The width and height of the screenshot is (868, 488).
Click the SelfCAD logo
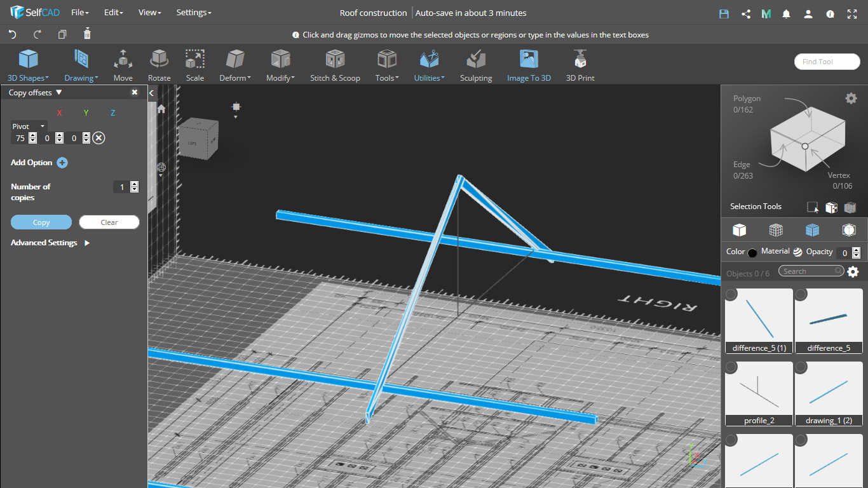(35, 13)
